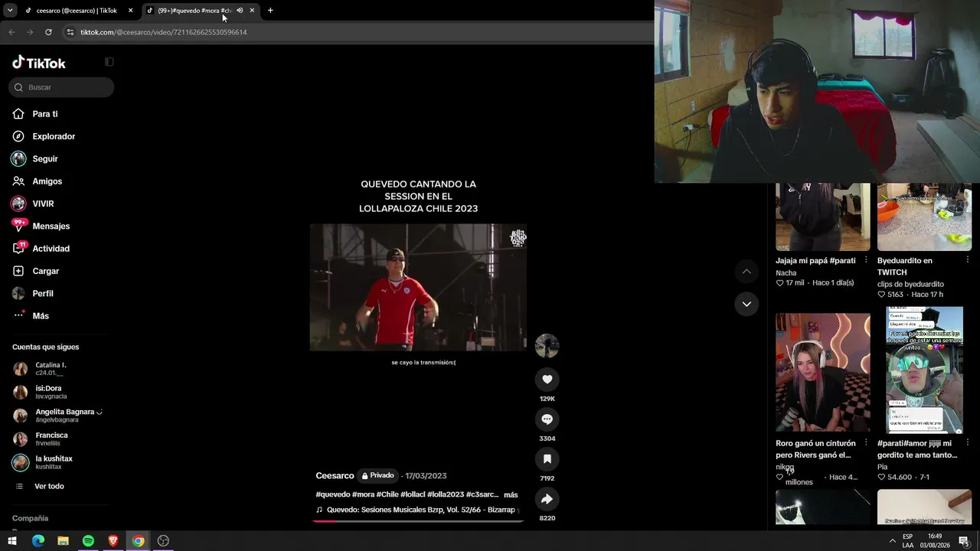Open Brave browser from taskbar
The height and width of the screenshot is (551, 980).
click(113, 541)
